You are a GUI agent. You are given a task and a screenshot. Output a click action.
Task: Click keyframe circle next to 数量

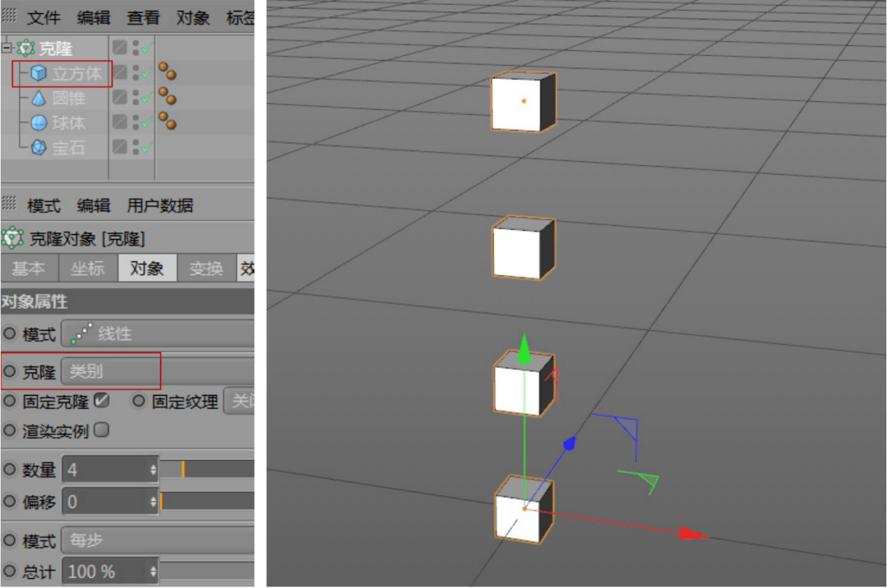[x=10, y=469]
